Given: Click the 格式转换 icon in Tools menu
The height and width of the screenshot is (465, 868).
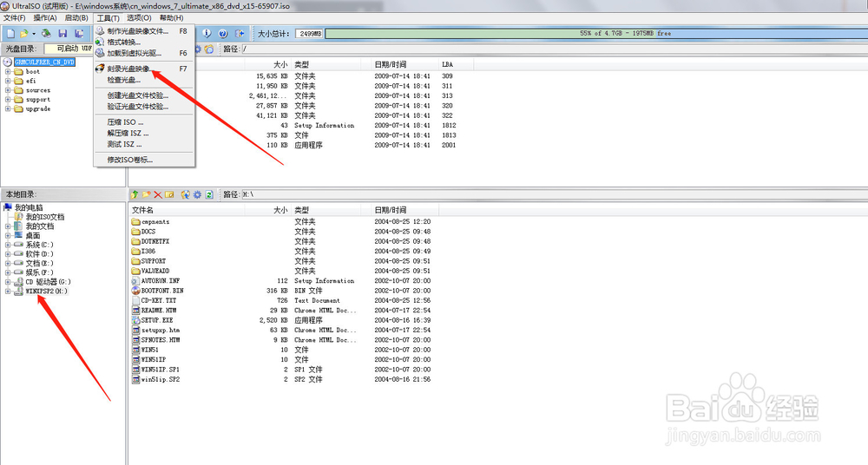Looking at the screenshot, I should tap(100, 42).
